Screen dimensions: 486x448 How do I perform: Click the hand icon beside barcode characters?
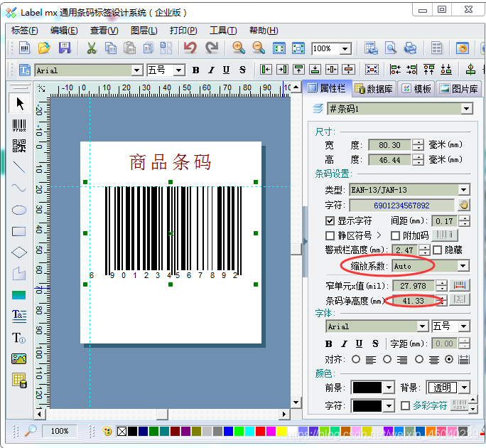(464, 205)
